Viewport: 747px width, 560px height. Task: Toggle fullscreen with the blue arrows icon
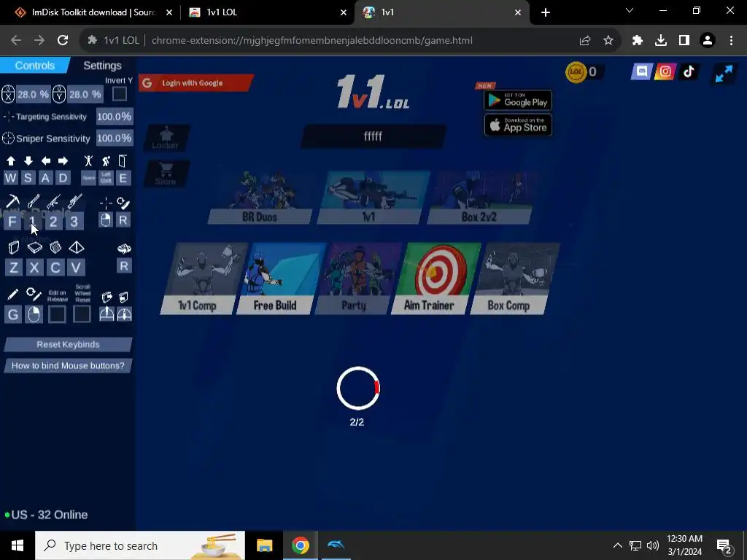724,73
